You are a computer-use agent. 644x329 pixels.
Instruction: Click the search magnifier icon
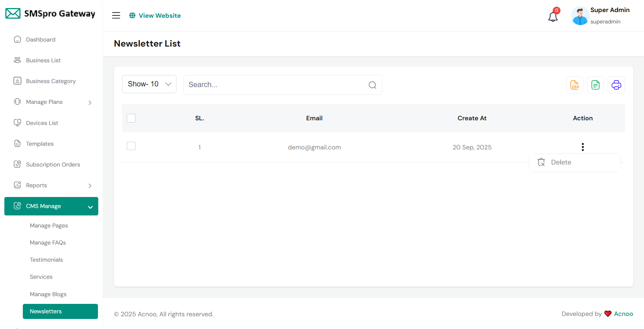coord(372,85)
